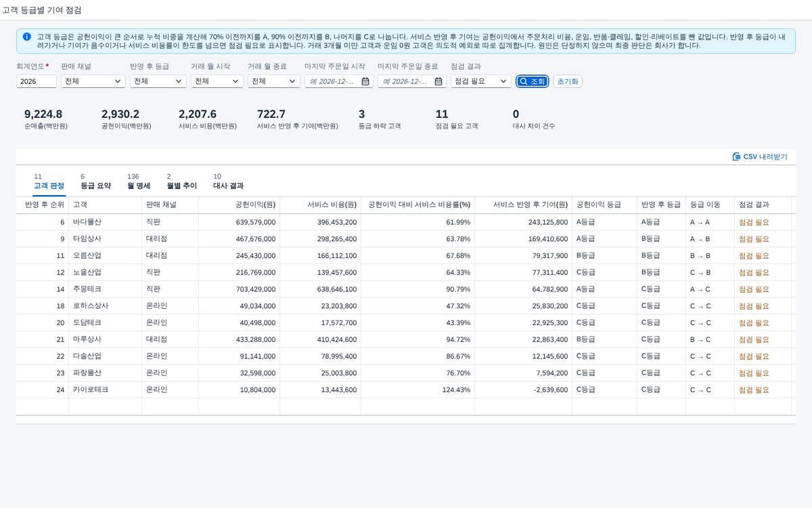
Task: Click the magnifier 조회 search button
Action: coord(532,81)
